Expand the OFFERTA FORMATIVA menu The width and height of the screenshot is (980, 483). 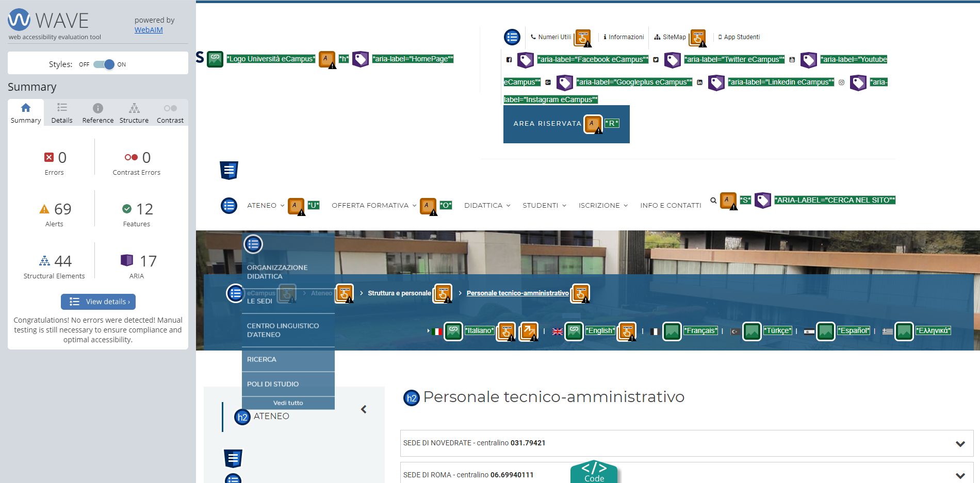coord(374,205)
